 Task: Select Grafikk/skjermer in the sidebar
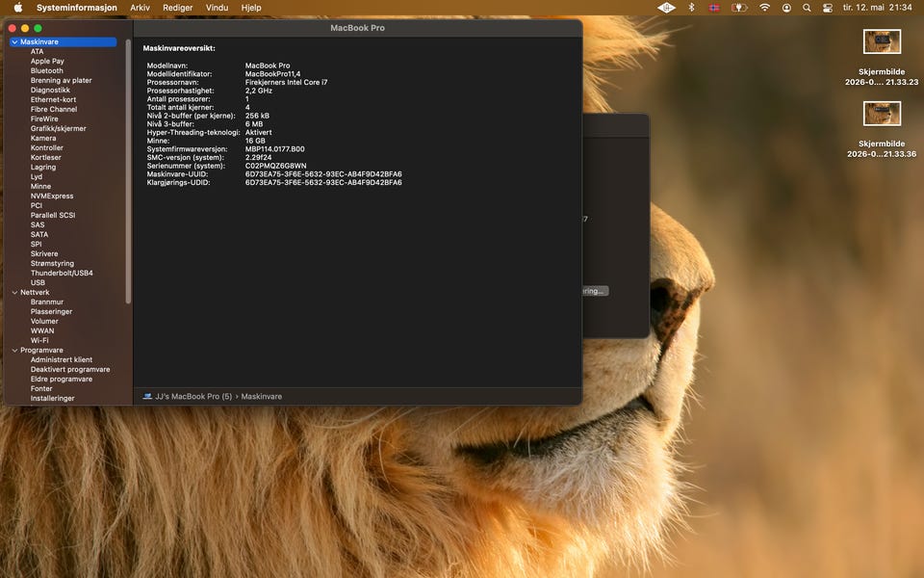pos(59,128)
